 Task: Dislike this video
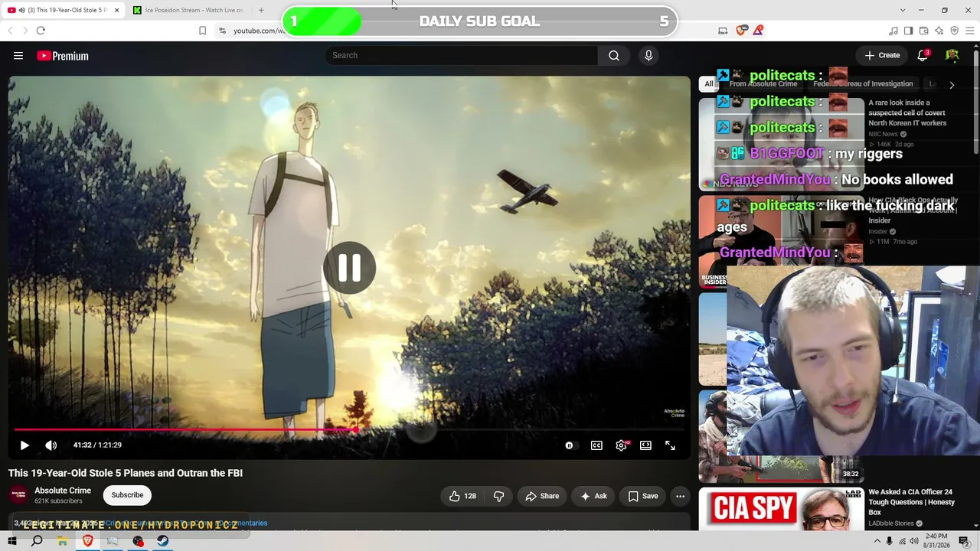click(x=498, y=496)
